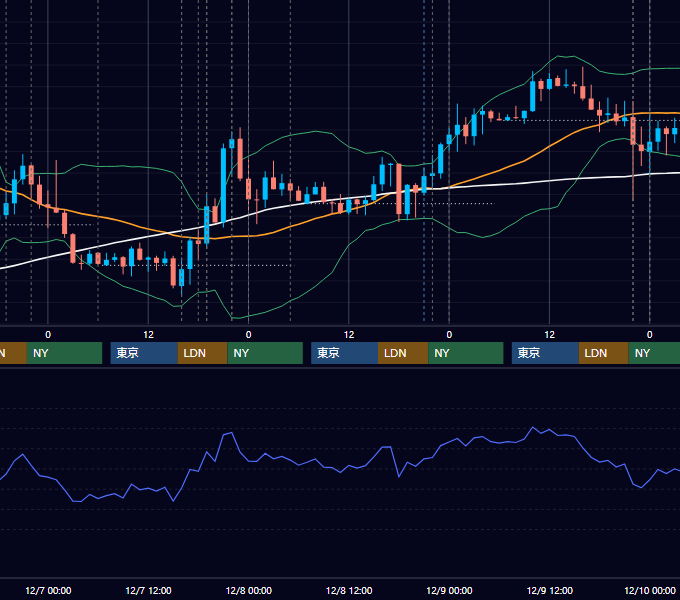Select LDN session block on 12/8 evening
The width and height of the screenshot is (680, 600).
point(403,353)
